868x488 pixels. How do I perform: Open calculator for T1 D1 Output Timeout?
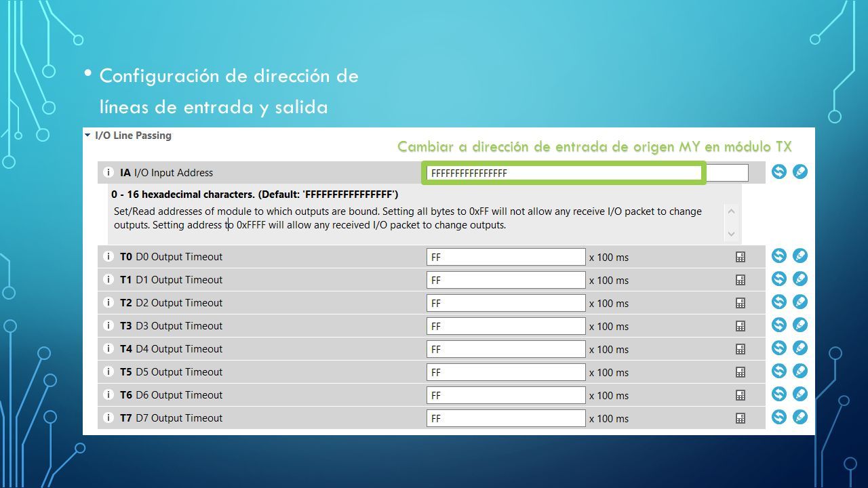tap(741, 280)
